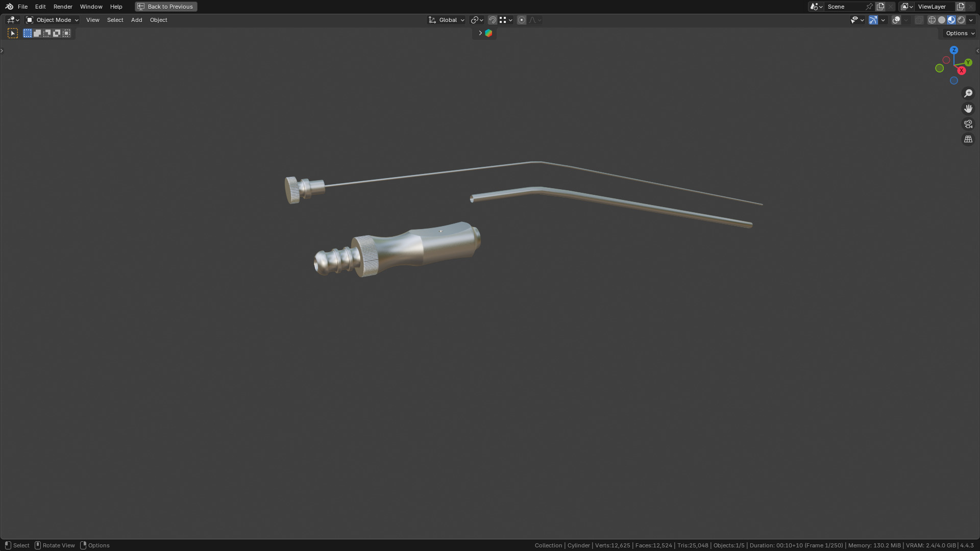Toggle viewport gizmos display
980x551 pixels.
tap(873, 20)
